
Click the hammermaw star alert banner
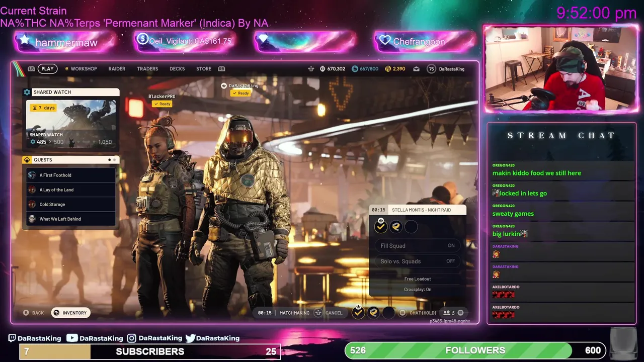click(x=65, y=42)
